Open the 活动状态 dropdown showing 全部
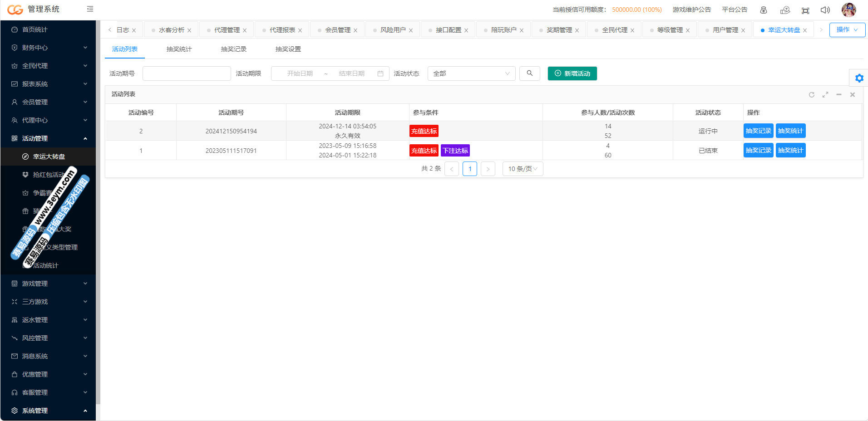The image size is (868, 421). (471, 73)
